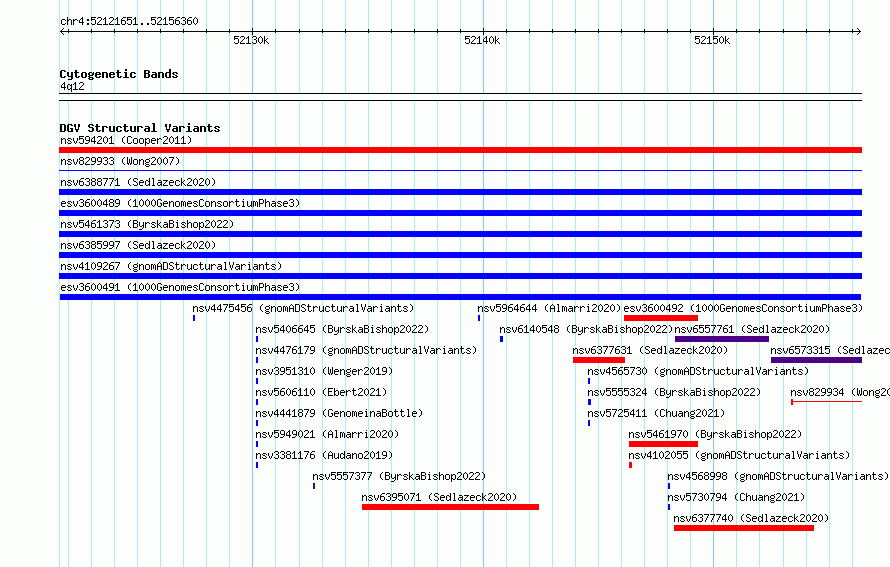
Task: Open nsv5555324 (ByrskaBishop2022) label
Action: (674, 392)
